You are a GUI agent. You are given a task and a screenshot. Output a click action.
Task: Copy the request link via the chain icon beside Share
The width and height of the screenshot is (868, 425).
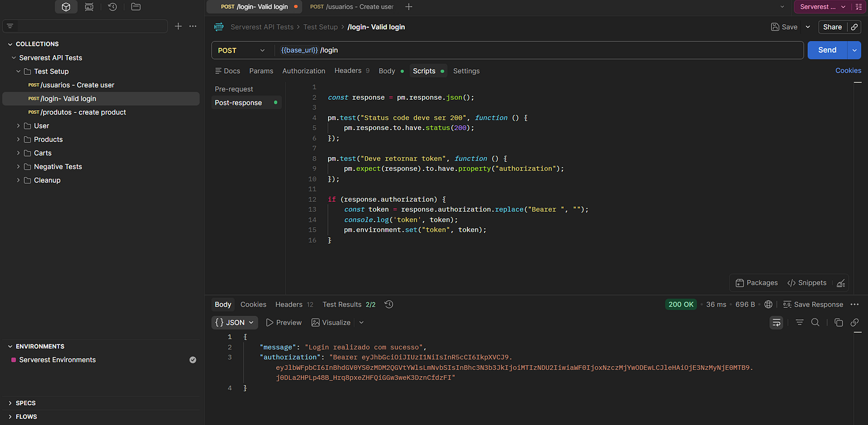[855, 27]
